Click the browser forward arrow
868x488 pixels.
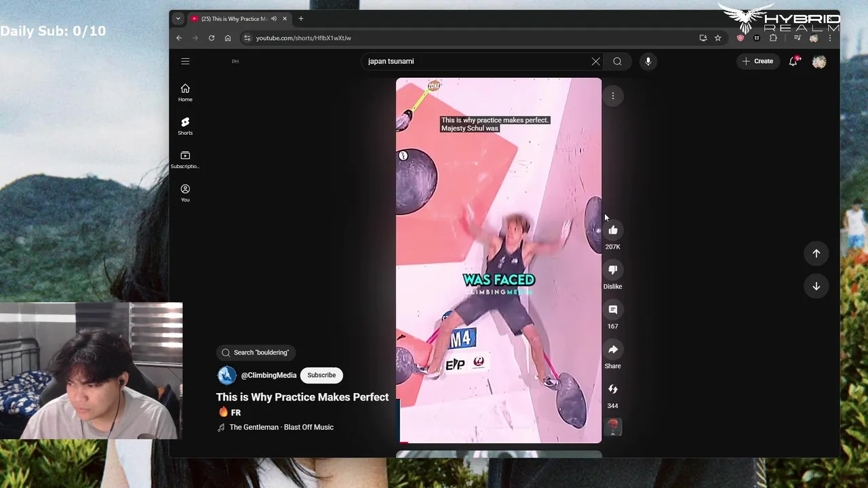195,38
